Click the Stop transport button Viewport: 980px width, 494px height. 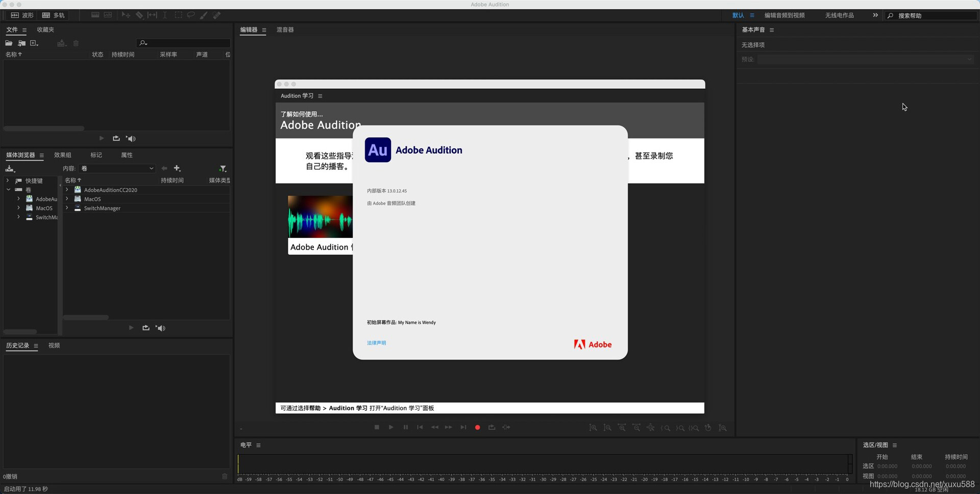(x=377, y=428)
